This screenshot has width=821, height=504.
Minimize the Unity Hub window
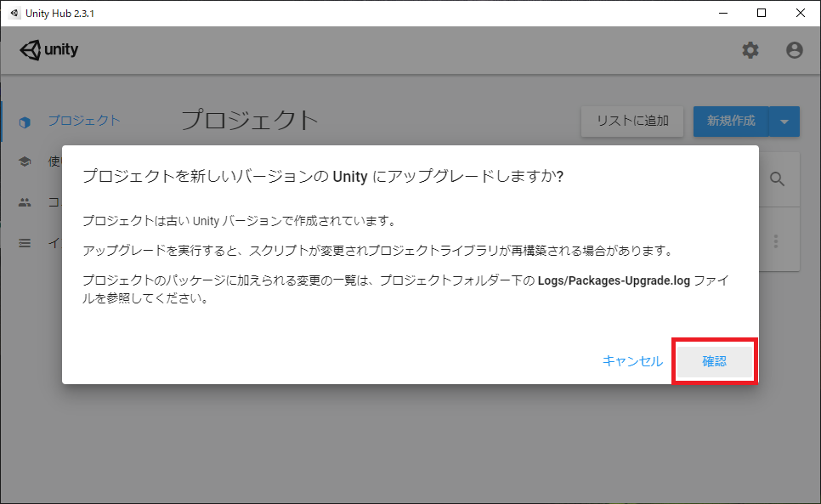click(x=723, y=13)
